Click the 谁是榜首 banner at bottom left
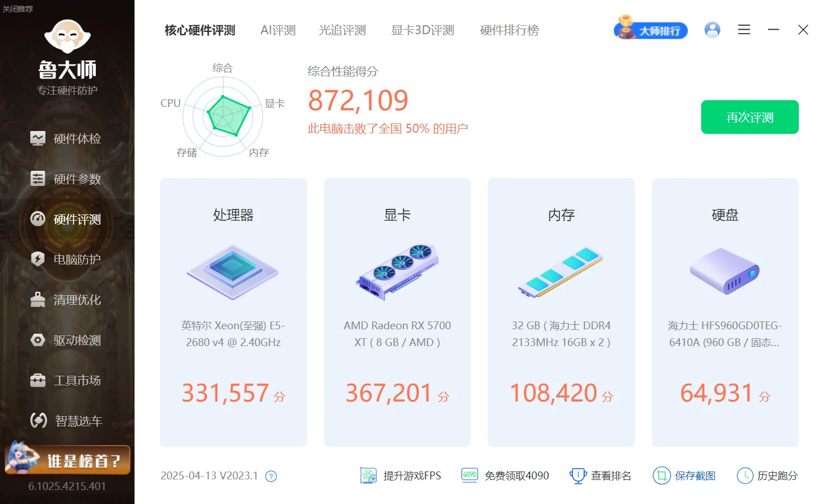 click(67, 459)
